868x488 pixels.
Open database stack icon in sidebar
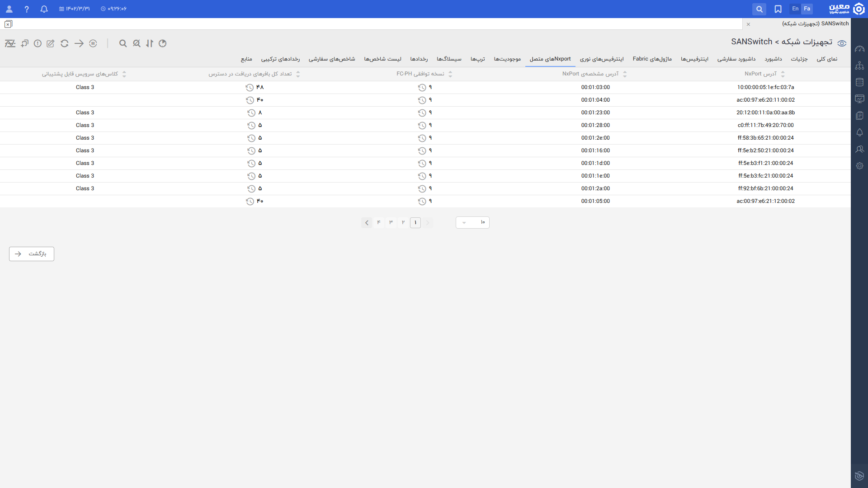859,82
